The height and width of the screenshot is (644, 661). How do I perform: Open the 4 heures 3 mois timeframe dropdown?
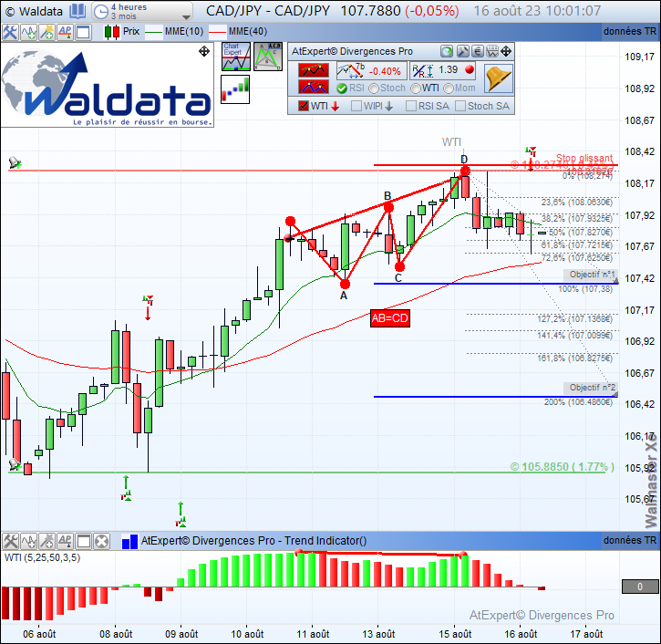click(x=142, y=11)
